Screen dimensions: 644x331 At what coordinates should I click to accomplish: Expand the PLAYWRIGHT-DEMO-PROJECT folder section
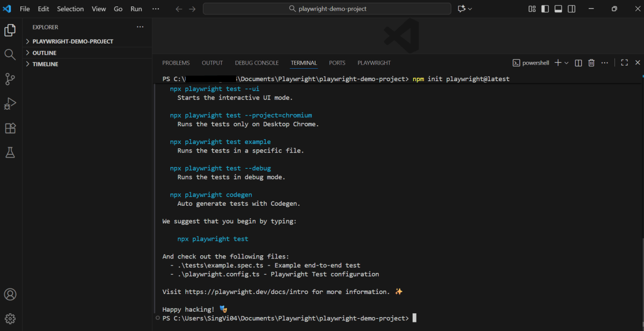[x=72, y=41]
